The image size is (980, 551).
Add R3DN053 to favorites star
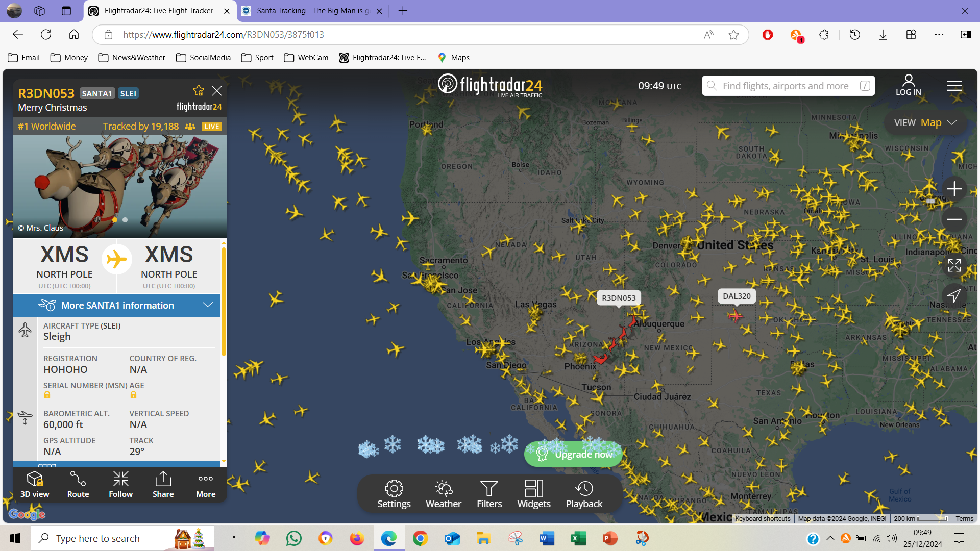199,91
